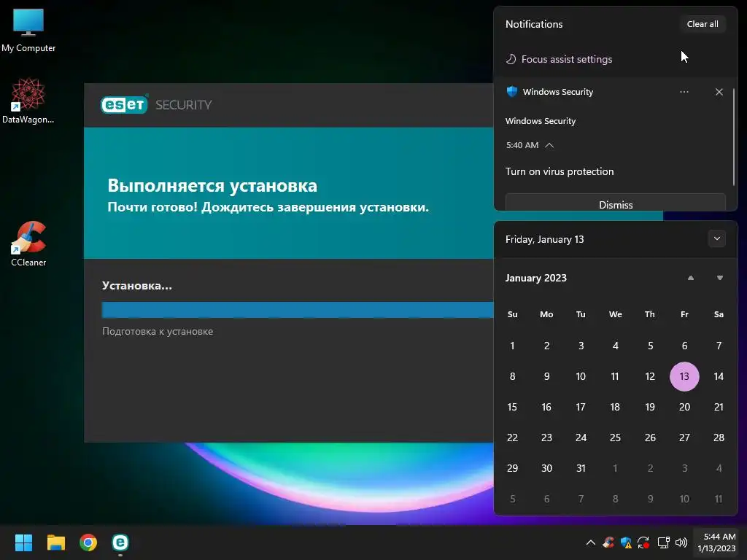This screenshot has width=747, height=560.
Task: Click the Windows Update tray icon
Action: pos(643,542)
